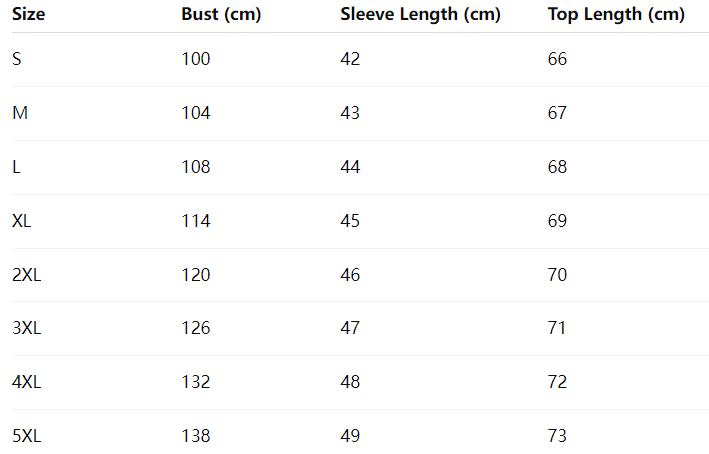The image size is (709, 454).
Task: Select the XL size cell
Action: [22, 221]
